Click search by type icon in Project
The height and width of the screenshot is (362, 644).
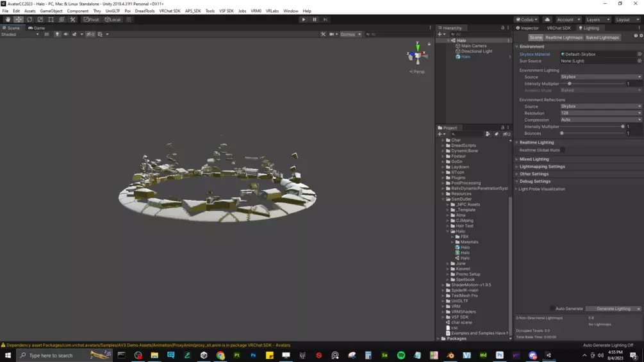(x=488, y=134)
